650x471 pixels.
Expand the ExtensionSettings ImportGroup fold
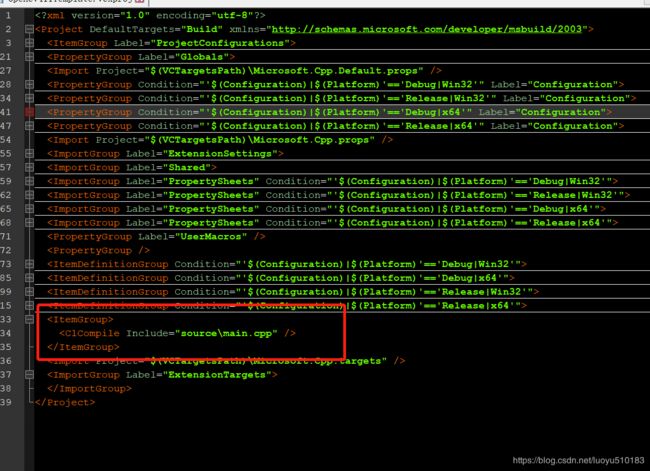[29, 153]
